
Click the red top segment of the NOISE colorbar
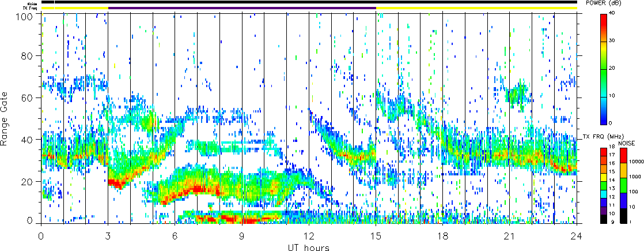pyautogui.click(x=623, y=155)
